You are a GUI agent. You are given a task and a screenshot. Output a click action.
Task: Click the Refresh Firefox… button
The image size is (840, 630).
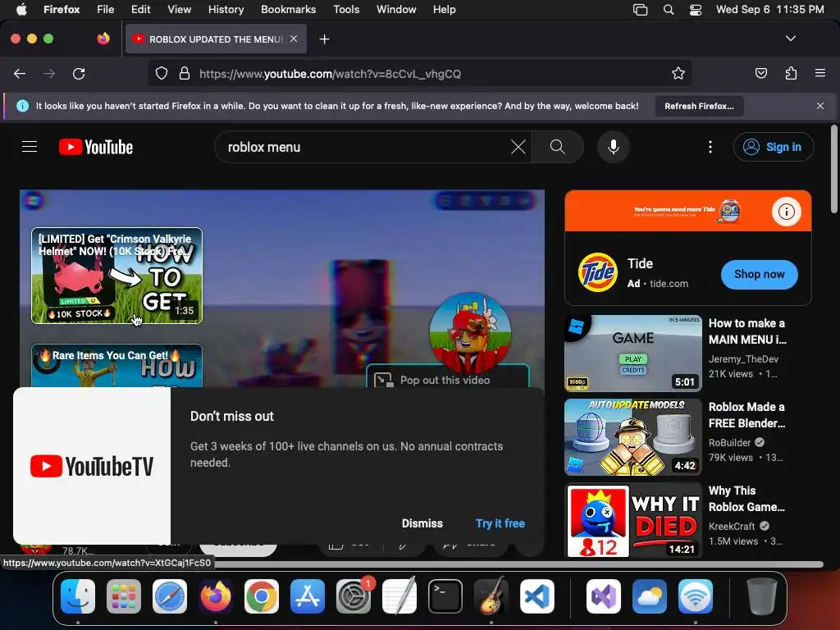point(699,106)
